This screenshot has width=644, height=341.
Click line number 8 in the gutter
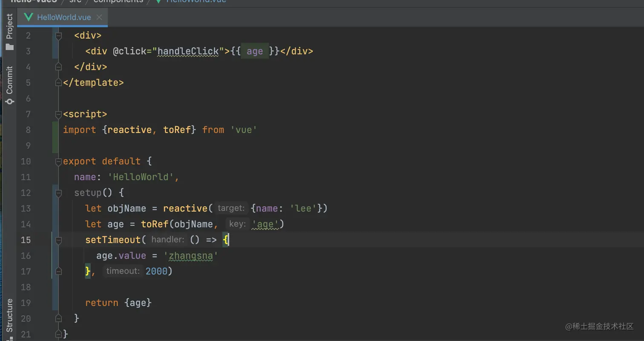coord(28,130)
